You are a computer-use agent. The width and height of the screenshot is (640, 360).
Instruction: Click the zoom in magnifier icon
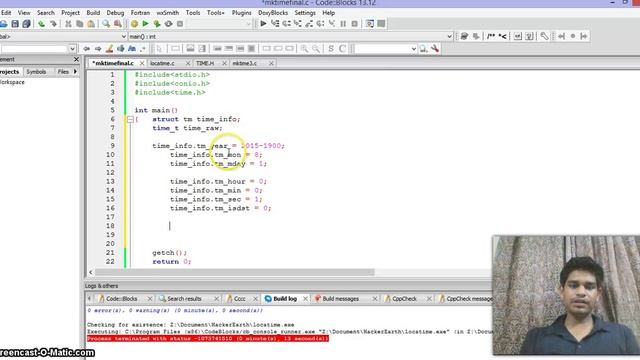[x=304, y=49]
